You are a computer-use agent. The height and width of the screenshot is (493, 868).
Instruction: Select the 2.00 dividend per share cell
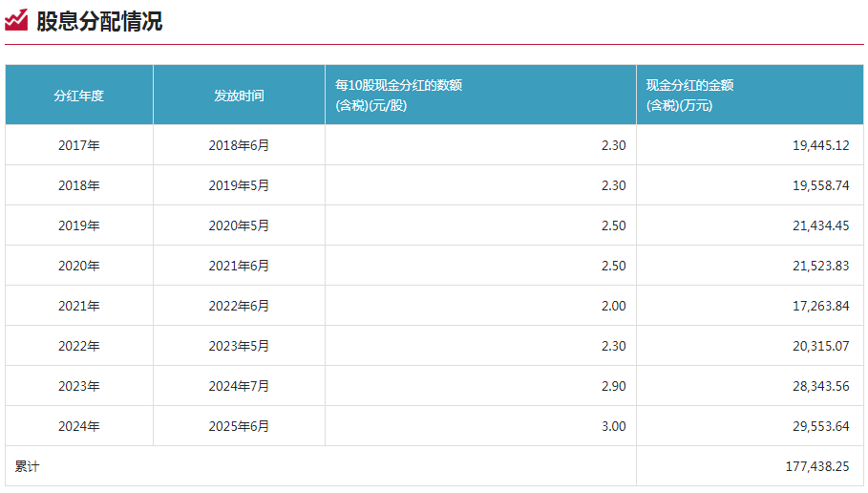click(613, 306)
